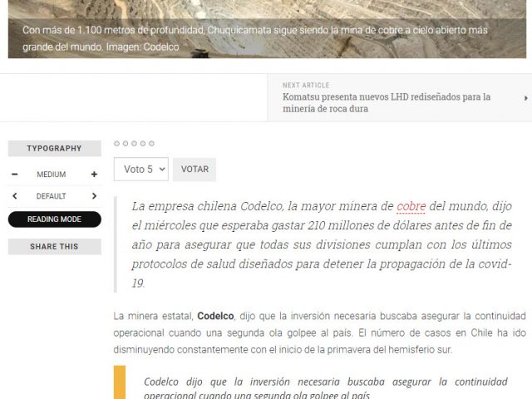Switch to previous font style using left chevron
This screenshot has height=399, width=532.
tap(15, 196)
